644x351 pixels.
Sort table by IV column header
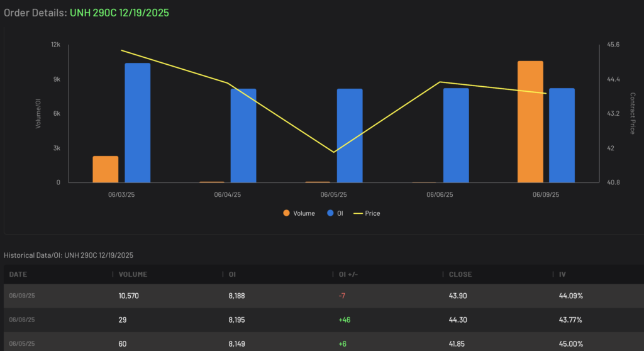[562, 274]
